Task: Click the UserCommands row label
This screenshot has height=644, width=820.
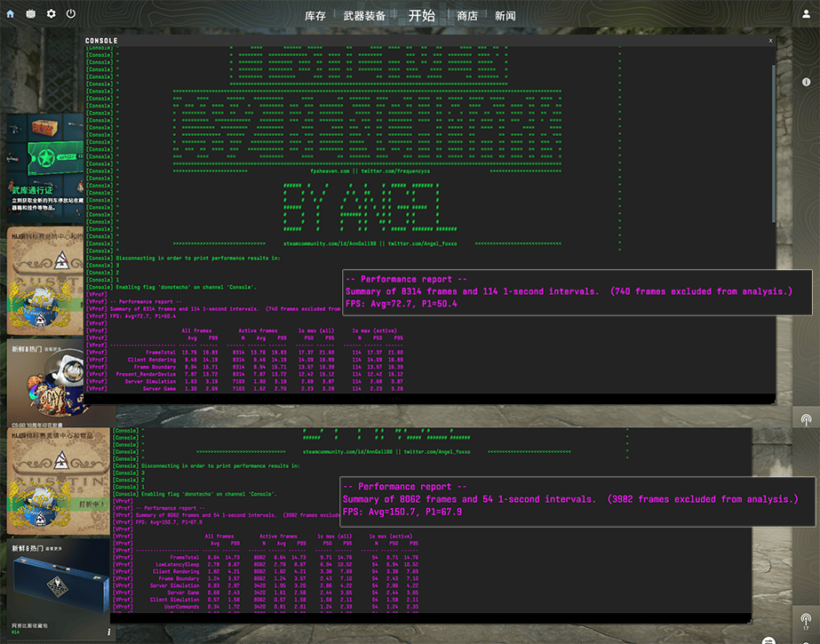Action: point(181,607)
